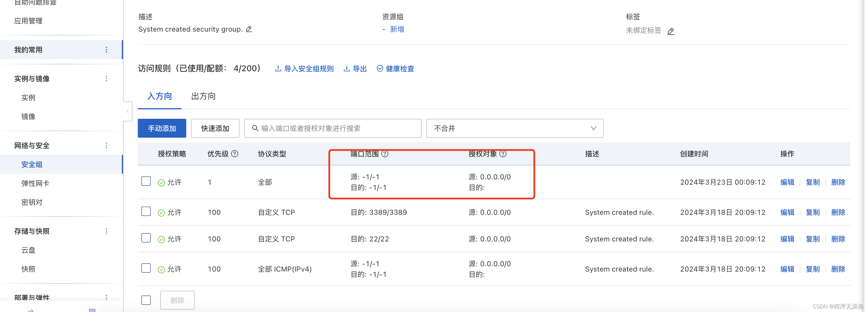
Task: Click 新增 resource group link
Action: click(397, 29)
